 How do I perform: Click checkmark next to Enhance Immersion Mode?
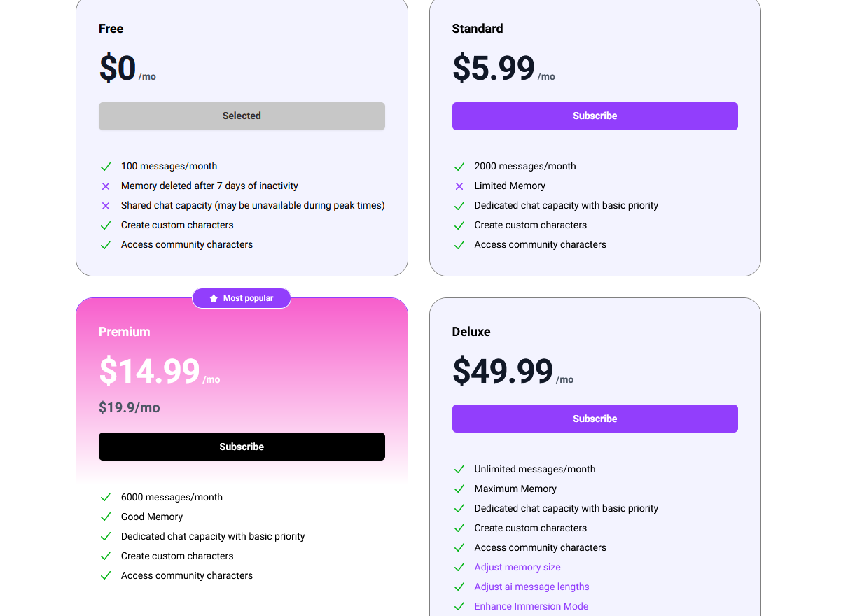coord(459,607)
